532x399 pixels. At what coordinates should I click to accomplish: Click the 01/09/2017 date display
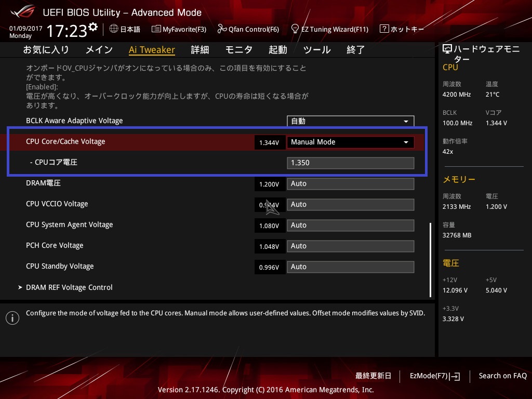pyautogui.click(x=26, y=29)
